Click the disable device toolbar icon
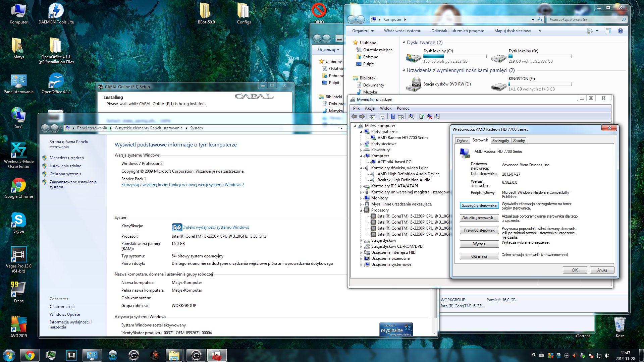Image resolution: width=644 pixels, height=362 pixels. [x=437, y=116]
